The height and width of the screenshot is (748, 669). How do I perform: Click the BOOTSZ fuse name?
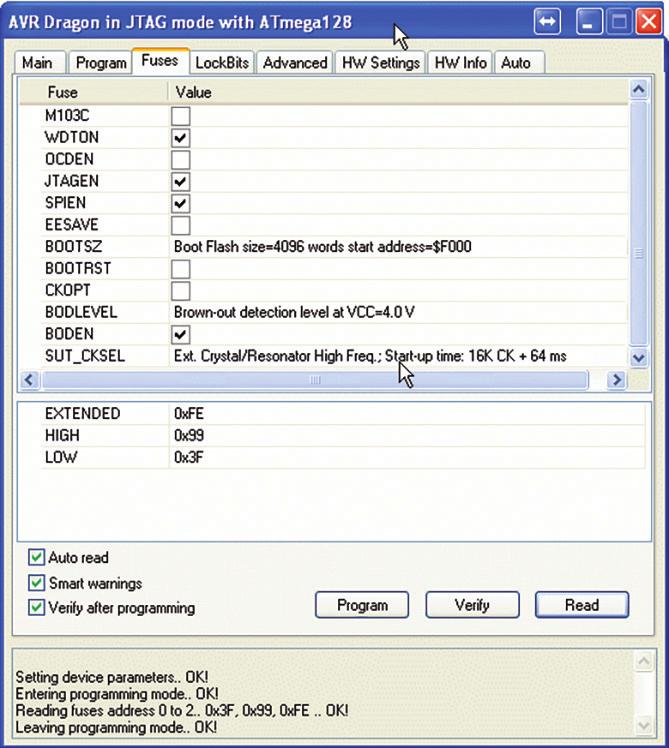(73, 247)
